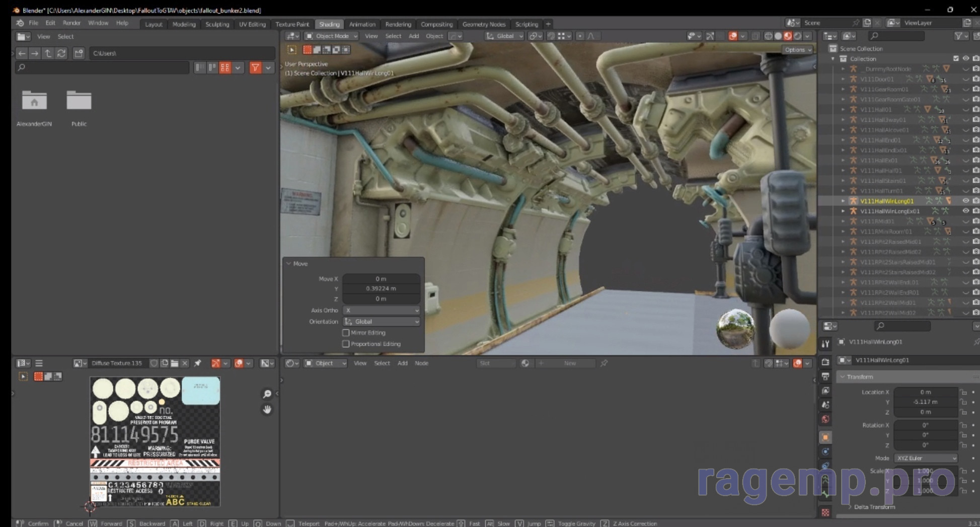Switch to the UV Editing workspace tab

252,24
